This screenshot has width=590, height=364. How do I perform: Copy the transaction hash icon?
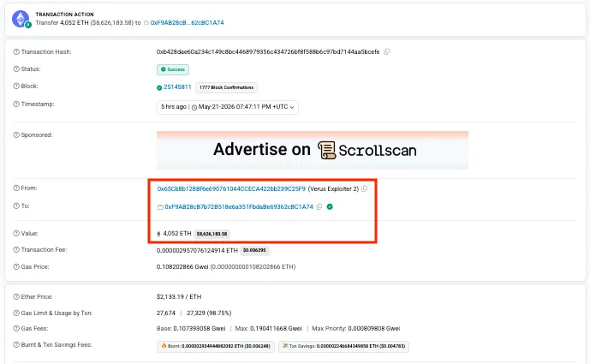[x=386, y=51]
